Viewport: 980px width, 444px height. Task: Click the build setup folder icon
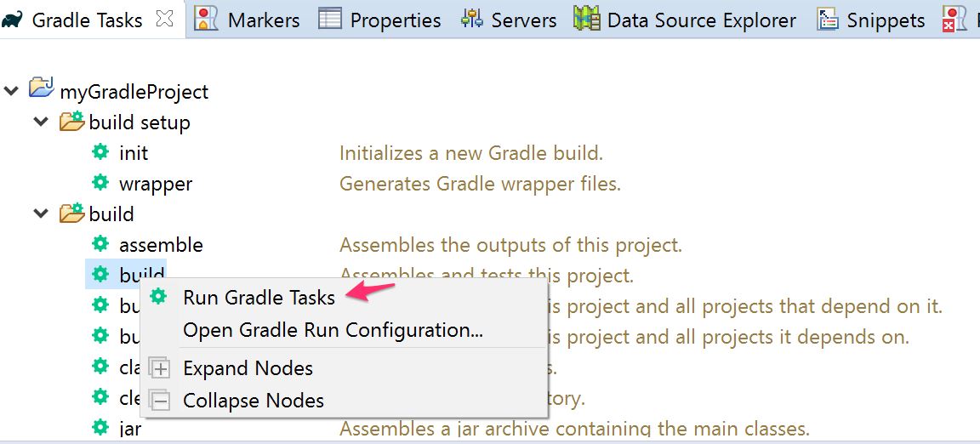[x=71, y=122]
